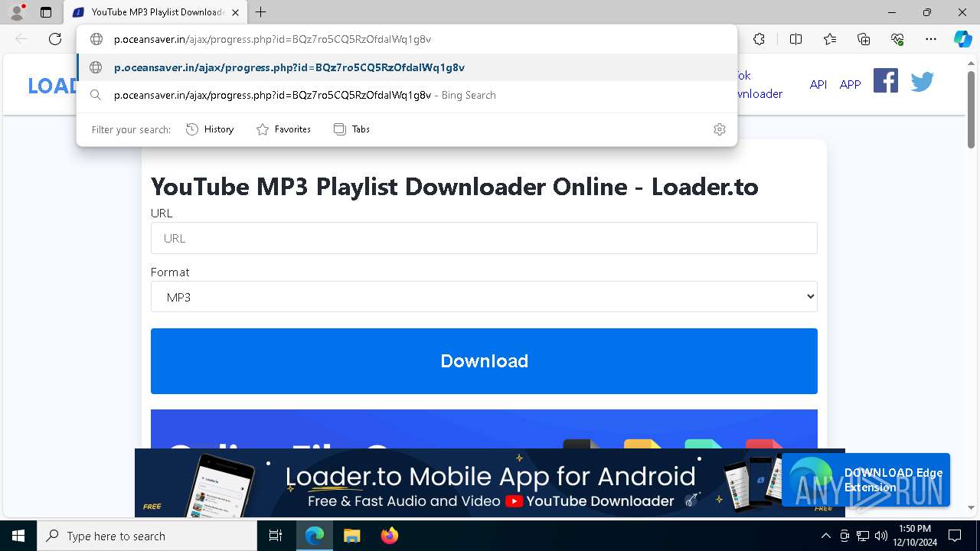Open the Windows Start menu

18,536
